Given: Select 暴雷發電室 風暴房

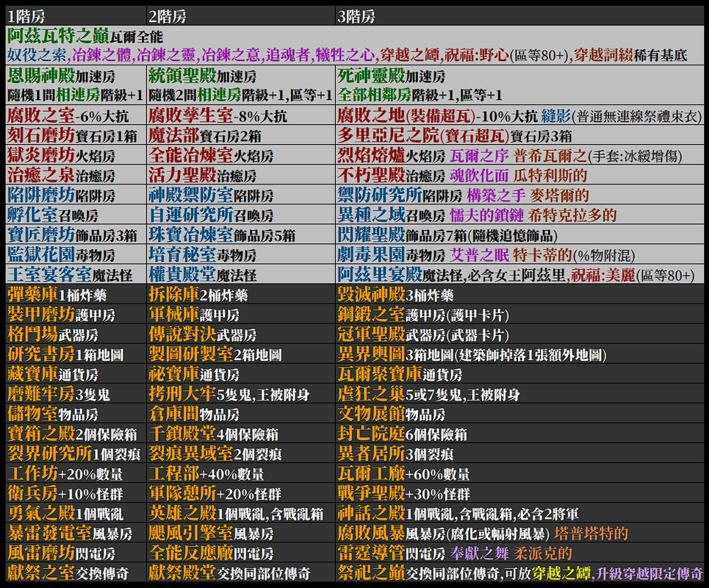Looking at the screenshot, I should click(76, 534).
